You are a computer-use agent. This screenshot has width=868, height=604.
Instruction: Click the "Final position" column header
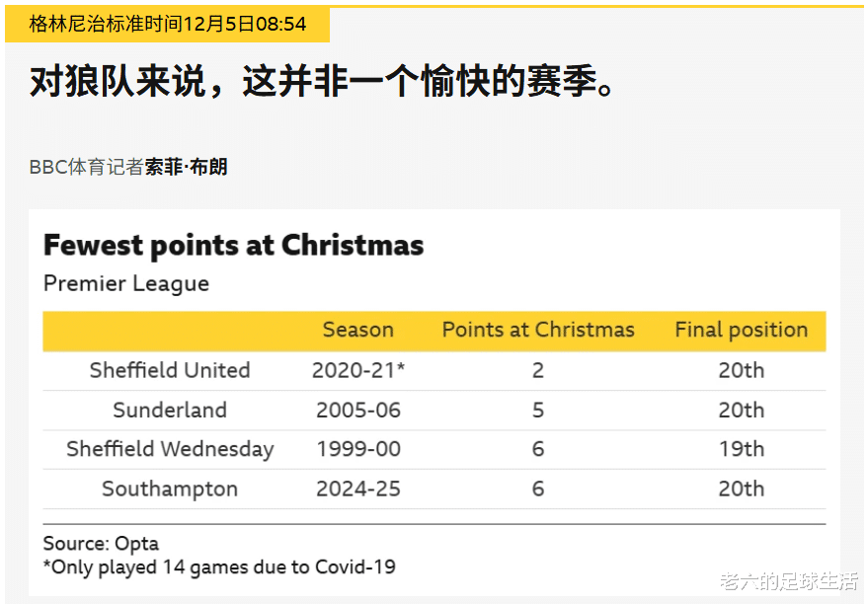[x=741, y=330]
